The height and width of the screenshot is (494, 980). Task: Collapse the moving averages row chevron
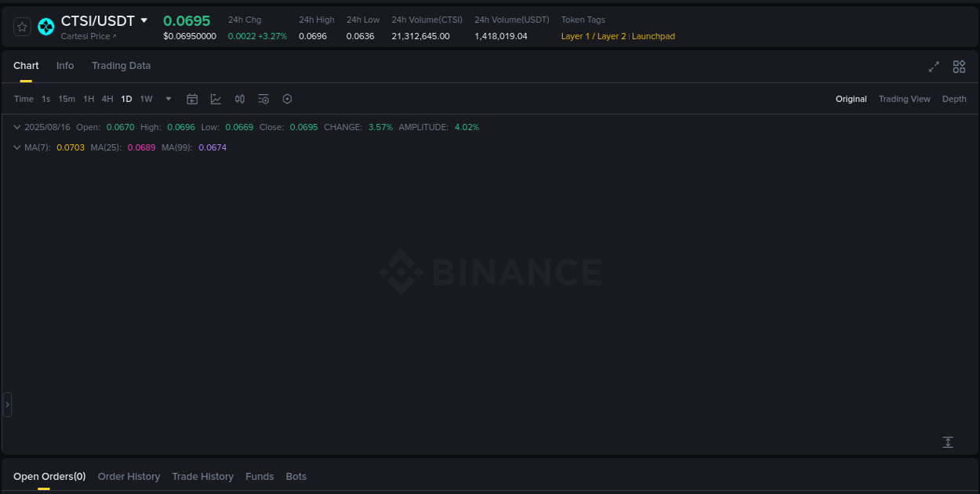point(16,147)
